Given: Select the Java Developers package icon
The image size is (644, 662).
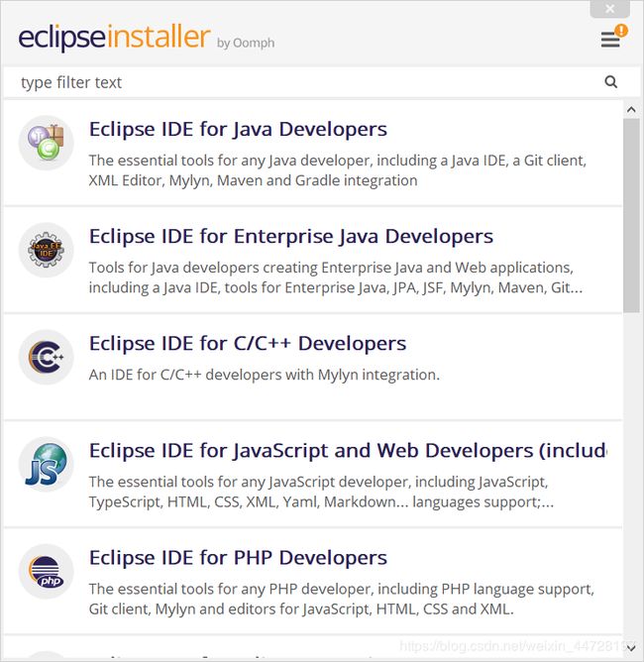Looking at the screenshot, I should pos(46,143).
